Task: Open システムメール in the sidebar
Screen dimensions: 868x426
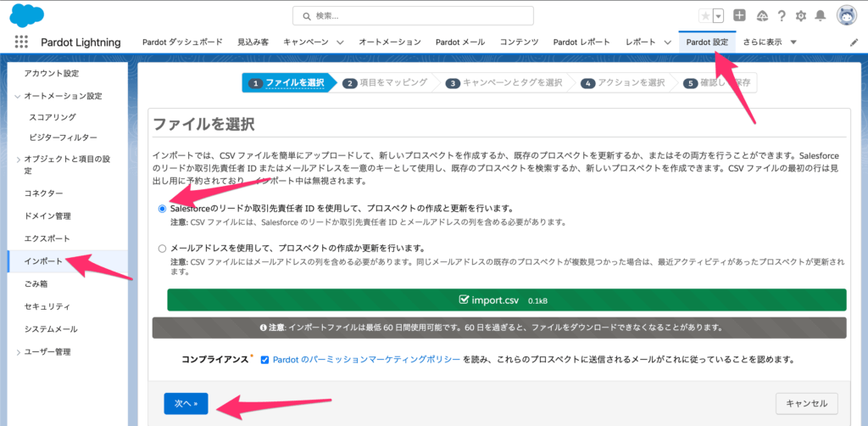Action: (51, 329)
